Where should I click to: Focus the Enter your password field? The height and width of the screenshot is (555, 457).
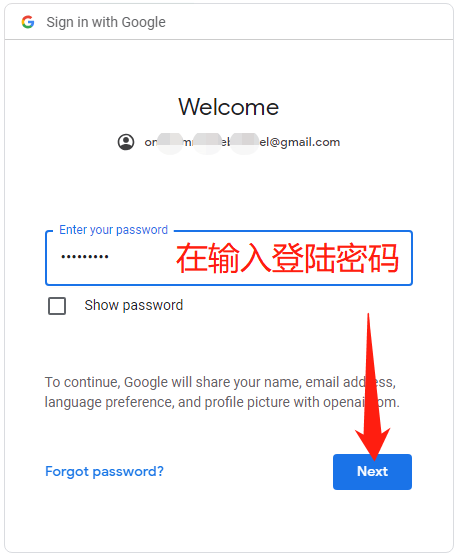(229, 258)
